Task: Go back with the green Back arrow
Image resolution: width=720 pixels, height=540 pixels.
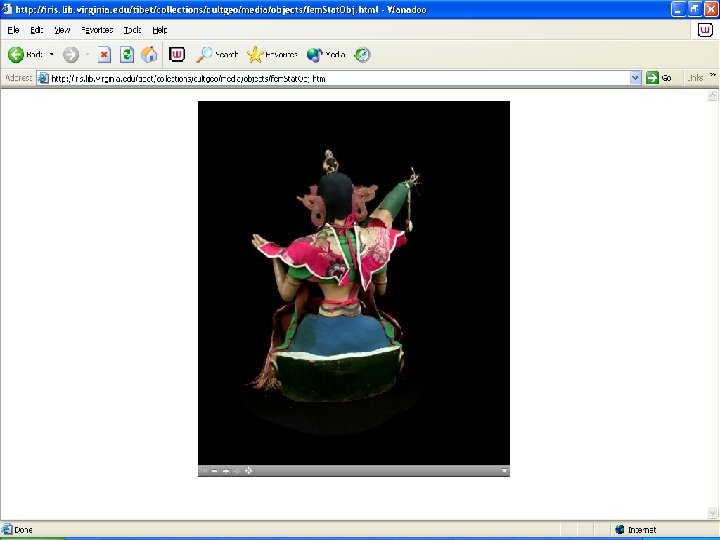Action: pyautogui.click(x=16, y=55)
